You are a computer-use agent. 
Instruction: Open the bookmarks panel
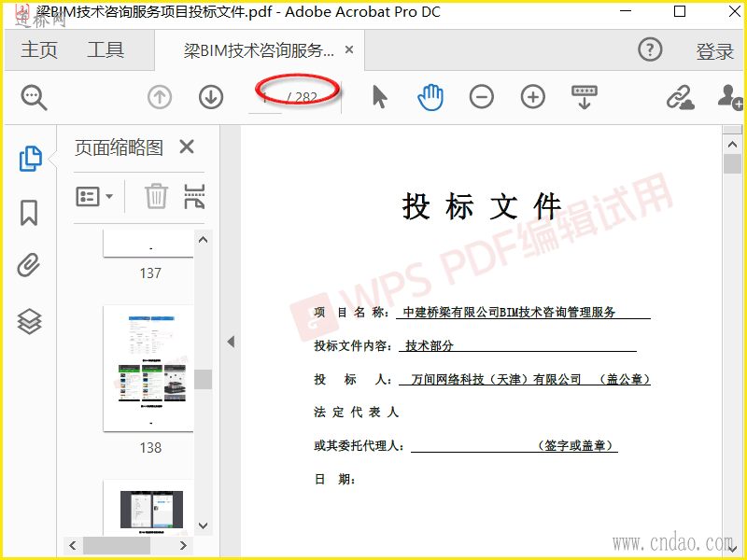pyautogui.click(x=29, y=213)
